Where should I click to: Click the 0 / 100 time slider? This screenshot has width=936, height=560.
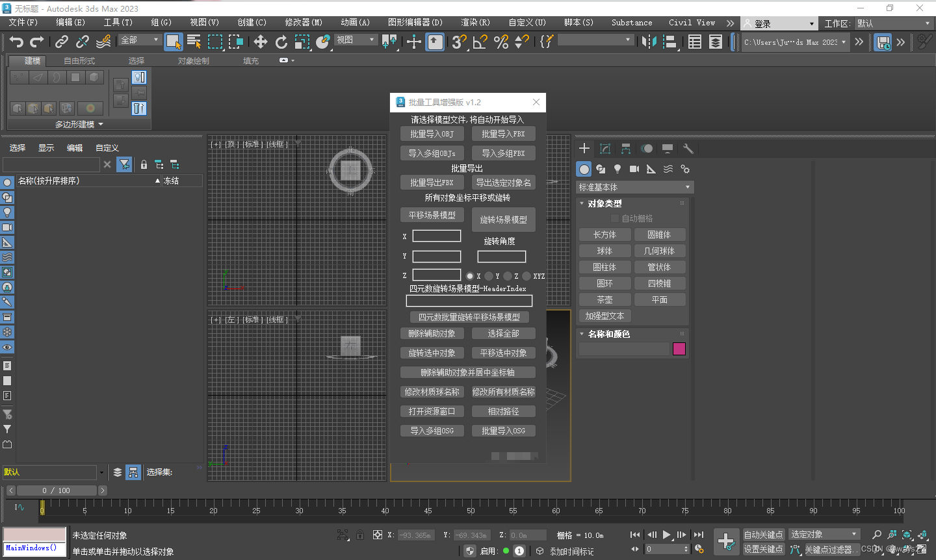(57, 490)
